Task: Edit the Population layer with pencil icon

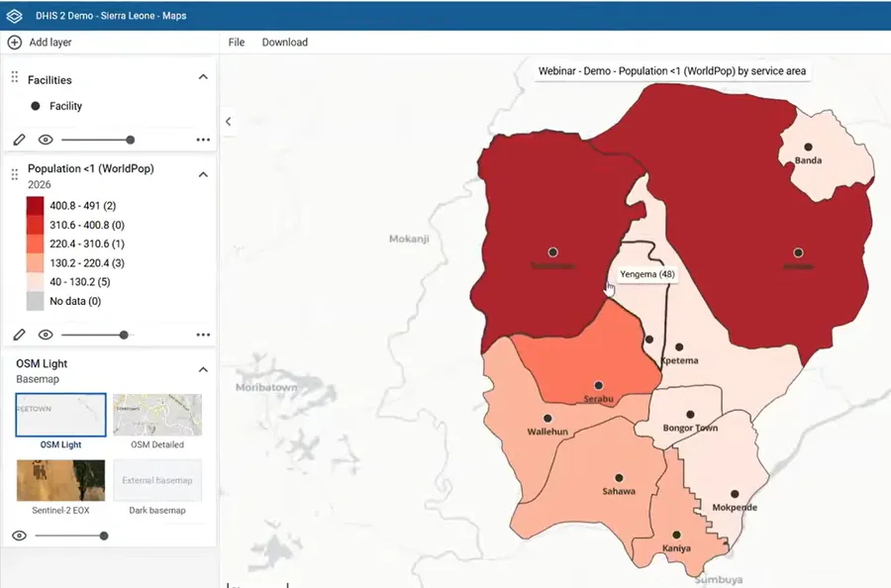Action: click(x=20, y=335)
